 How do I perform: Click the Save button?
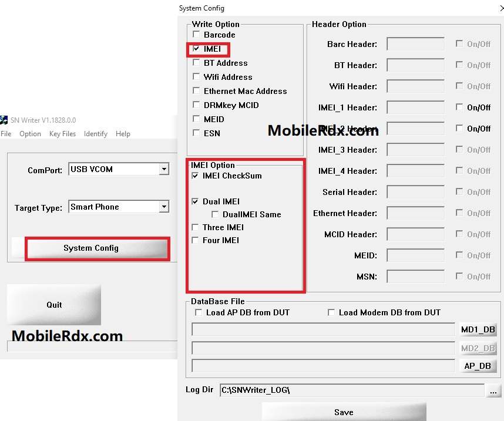[344, 412]
